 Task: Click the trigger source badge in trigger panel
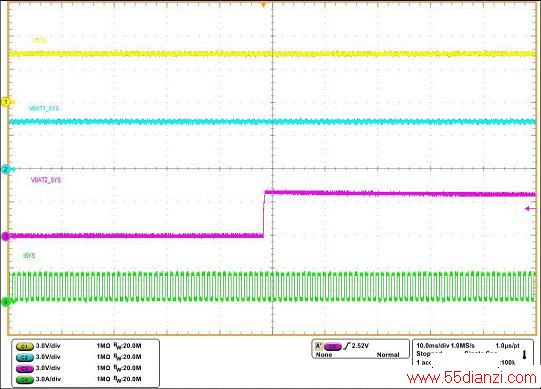click(333, 346)
